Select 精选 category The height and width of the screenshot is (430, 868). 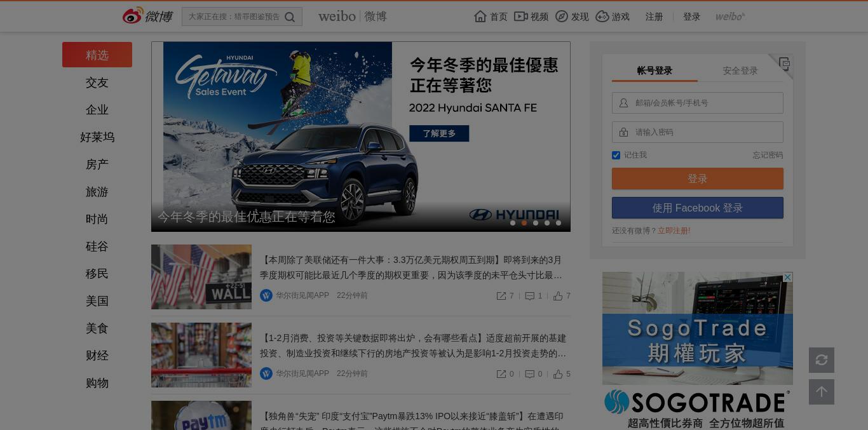(x=97, y=55)
